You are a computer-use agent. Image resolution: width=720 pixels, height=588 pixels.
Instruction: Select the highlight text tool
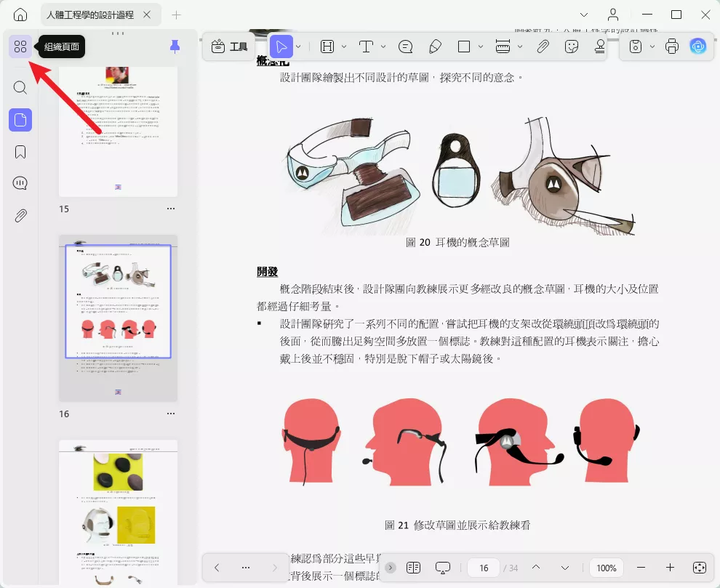[327, 47]
